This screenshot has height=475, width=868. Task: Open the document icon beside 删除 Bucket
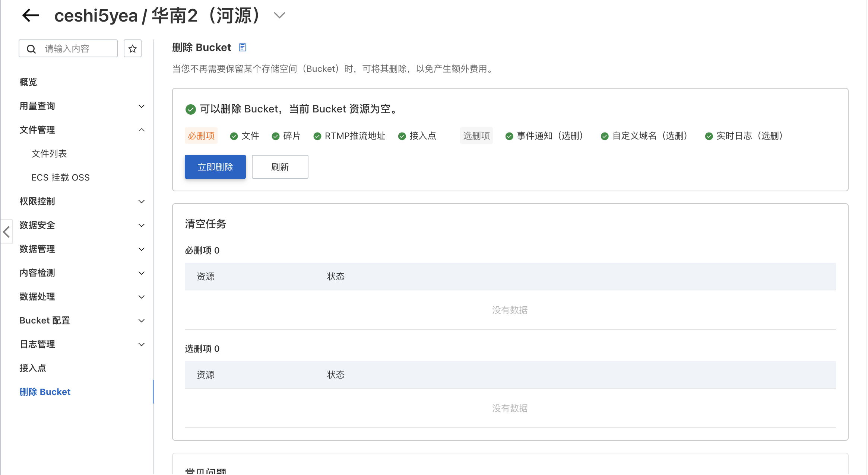coord(243,47)
